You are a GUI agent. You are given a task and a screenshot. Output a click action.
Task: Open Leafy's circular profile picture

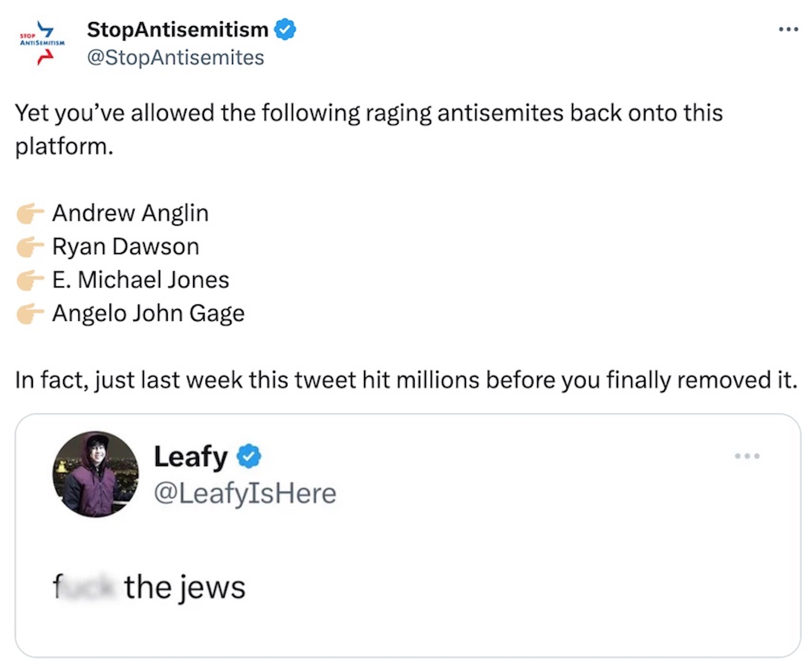pos(96,474)
